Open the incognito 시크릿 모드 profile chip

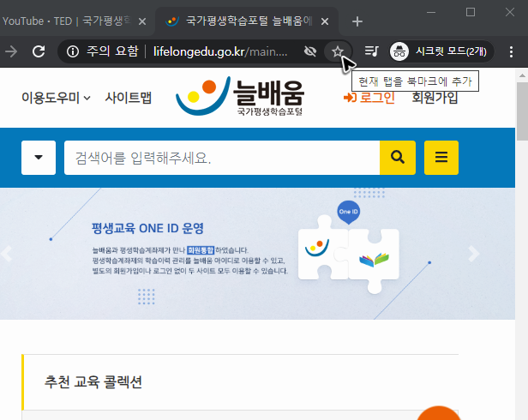pyautogui.click(x=441, y=51)
